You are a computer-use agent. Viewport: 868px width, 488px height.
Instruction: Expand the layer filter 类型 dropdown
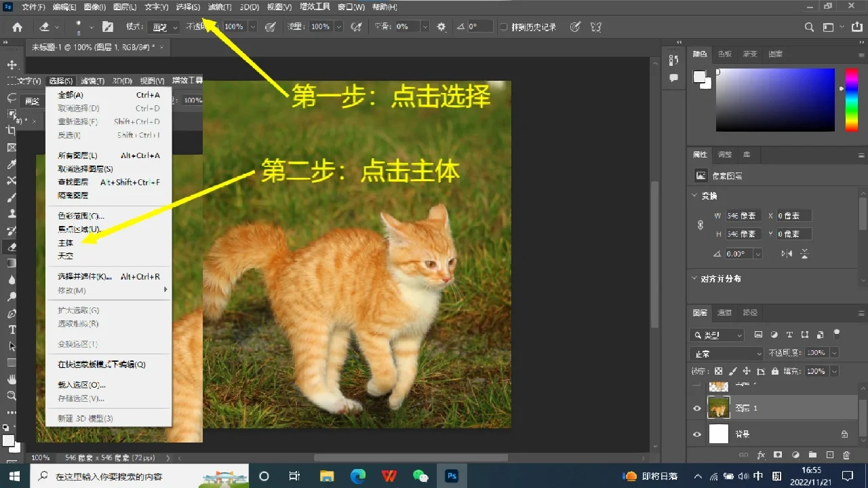[717, 335]
